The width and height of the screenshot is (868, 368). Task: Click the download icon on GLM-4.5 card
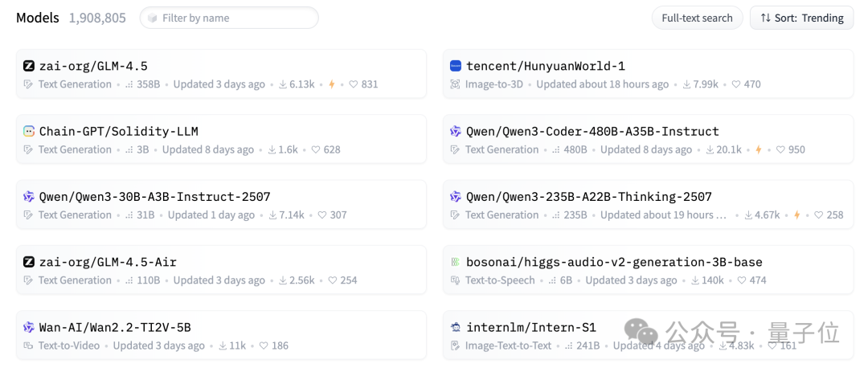click(x=282, y=84)
